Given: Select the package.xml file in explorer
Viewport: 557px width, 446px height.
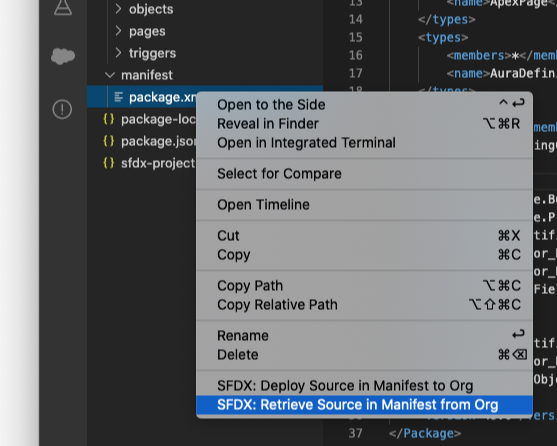Looking at the screenshot, I should (x=142, y=97).
